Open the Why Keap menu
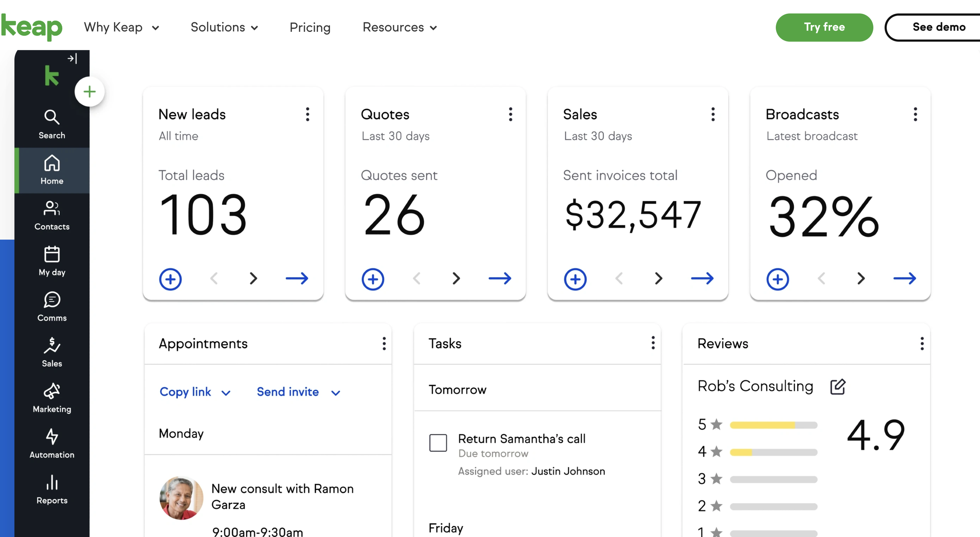Image resolution: width=980 pixels, height=537 pixels. 122,27
